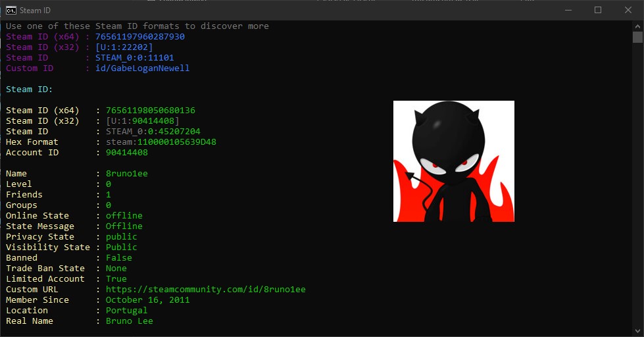The height and width of the screenshot is (337, 644).
Task: Click the hex value steam:110000105639D48
Action: (x=161, y=142)
